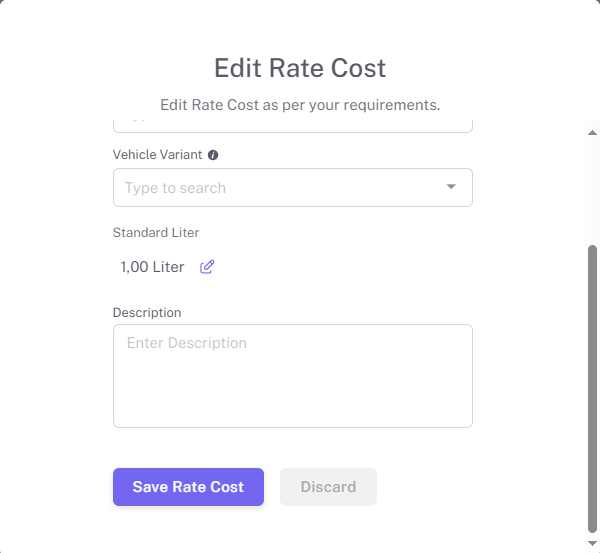Select the '1,00 Liter' value text
This screenshot has height=553, width=600.
152,267
